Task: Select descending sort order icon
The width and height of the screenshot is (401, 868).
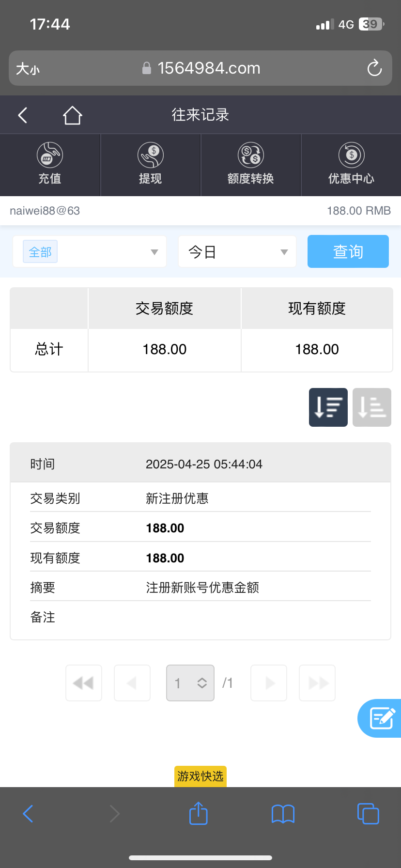Action: (328, 407)
